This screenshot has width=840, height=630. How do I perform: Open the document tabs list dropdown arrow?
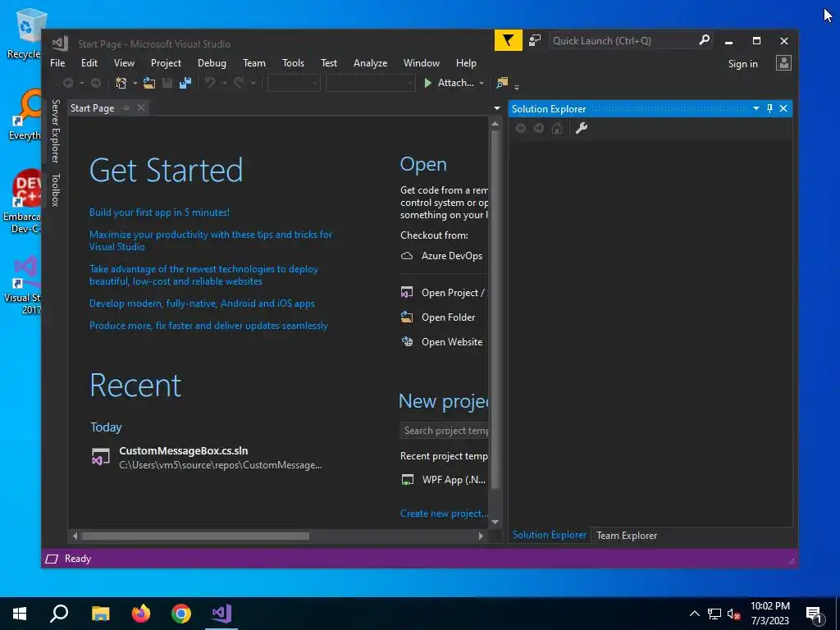coord(496,108)
